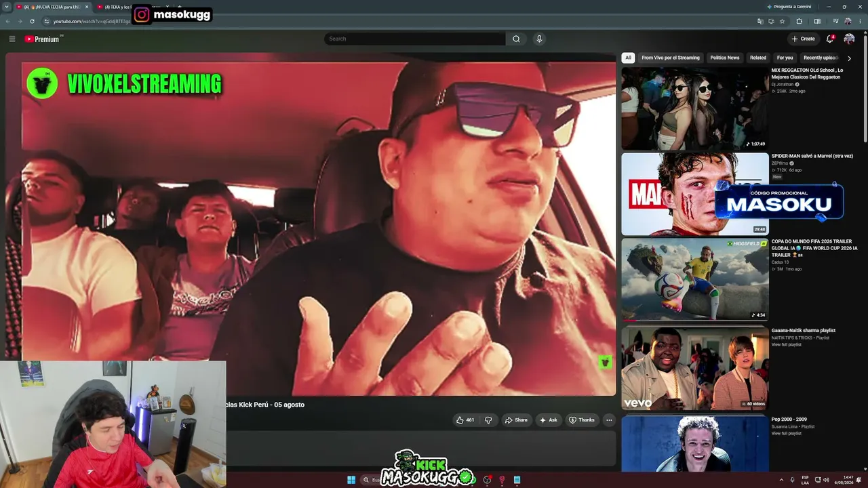
Task: Open the YouTube account avatar menu
Action: 849,39
